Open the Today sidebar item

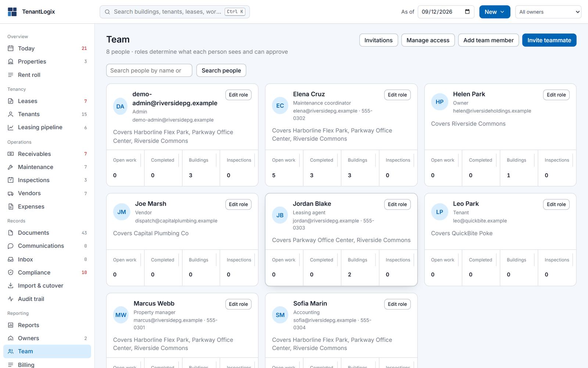pyautogui.click(x=47, y=48)
